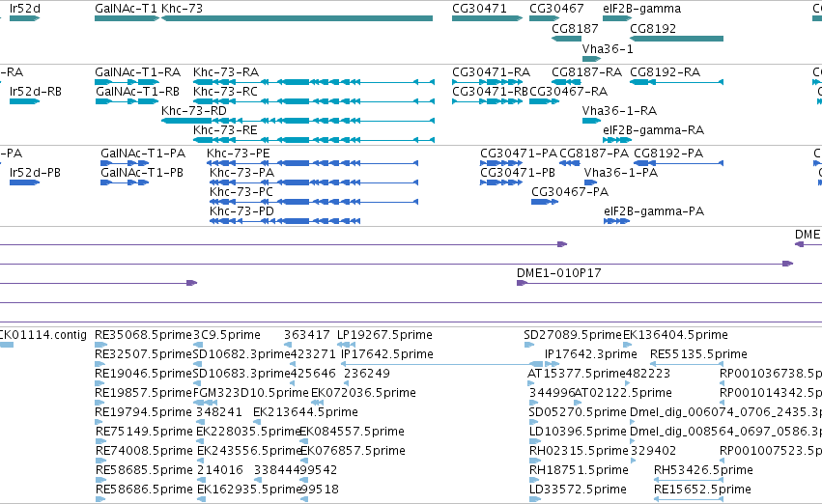Screen dimensions: 822x504
Task: Click the Khc-73-PA protein label
Action: [241, 173]
